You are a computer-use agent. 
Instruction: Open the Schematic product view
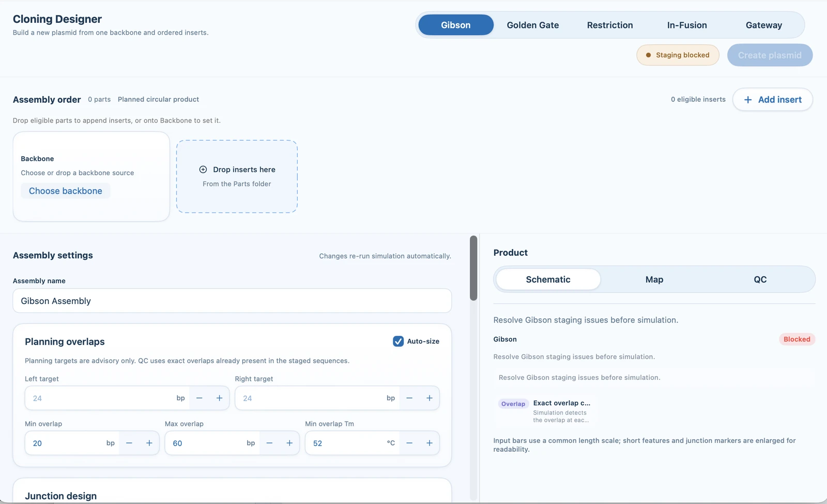click(548, 279)
